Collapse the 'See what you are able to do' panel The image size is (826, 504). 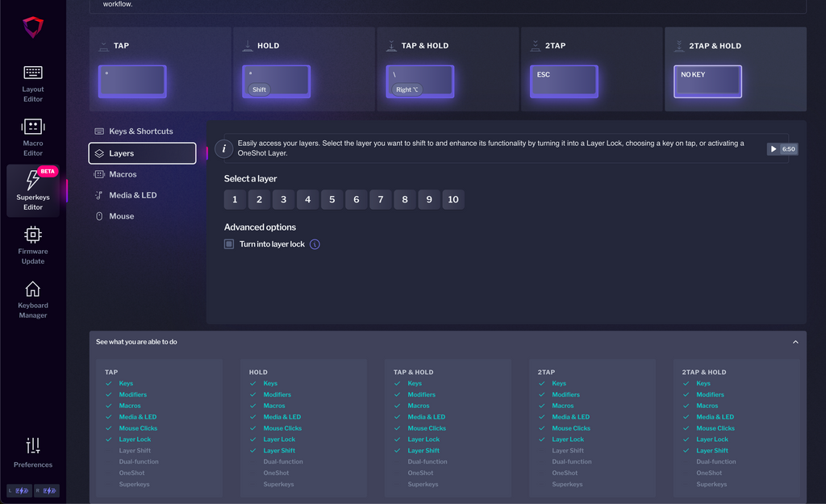point(795,342)
